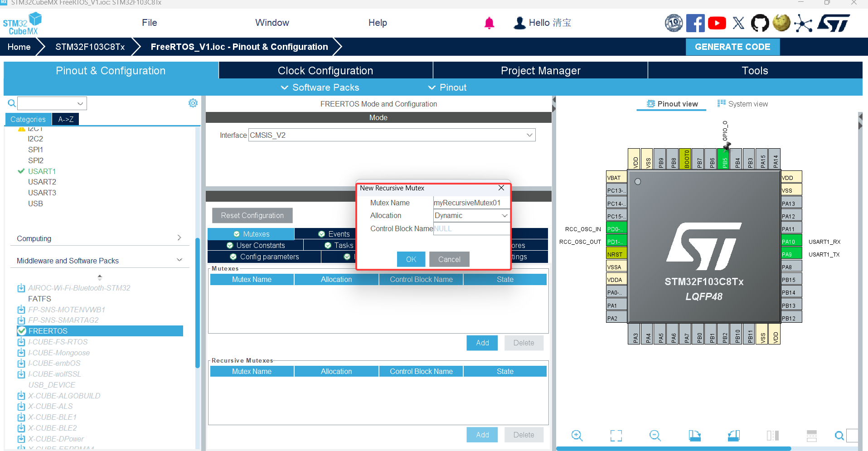Collapse the Middleware and Software Packs category
The image size is (868, 451).
(x=100, y=261)
